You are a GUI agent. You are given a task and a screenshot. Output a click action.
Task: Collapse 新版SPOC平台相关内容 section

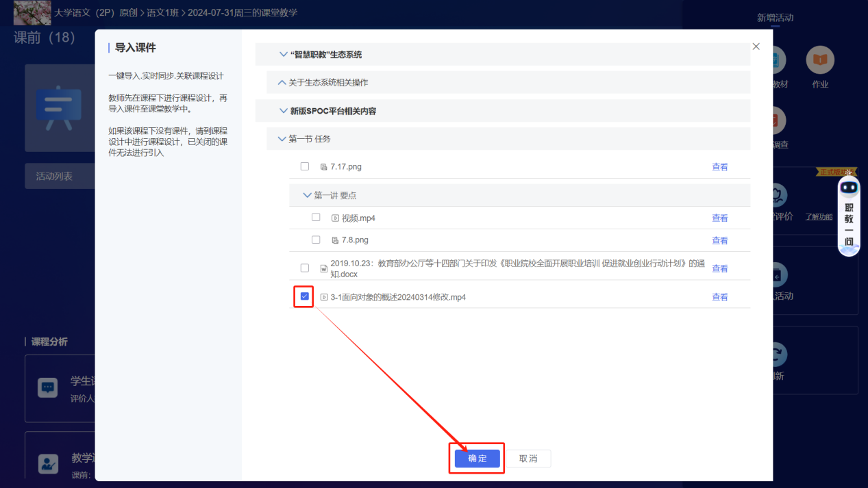pyautogui.click(x=284, y=111)
